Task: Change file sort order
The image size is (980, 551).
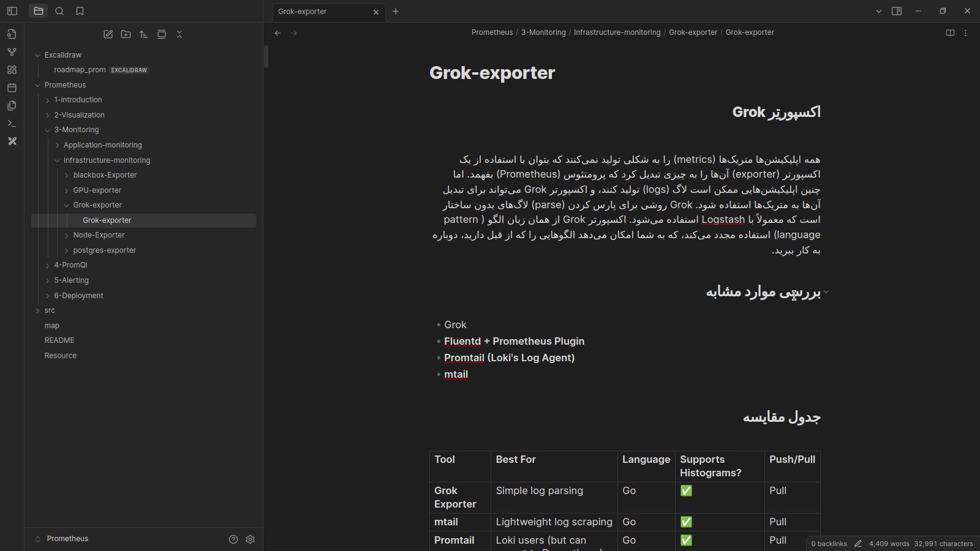Action: [x=144, y=34]
